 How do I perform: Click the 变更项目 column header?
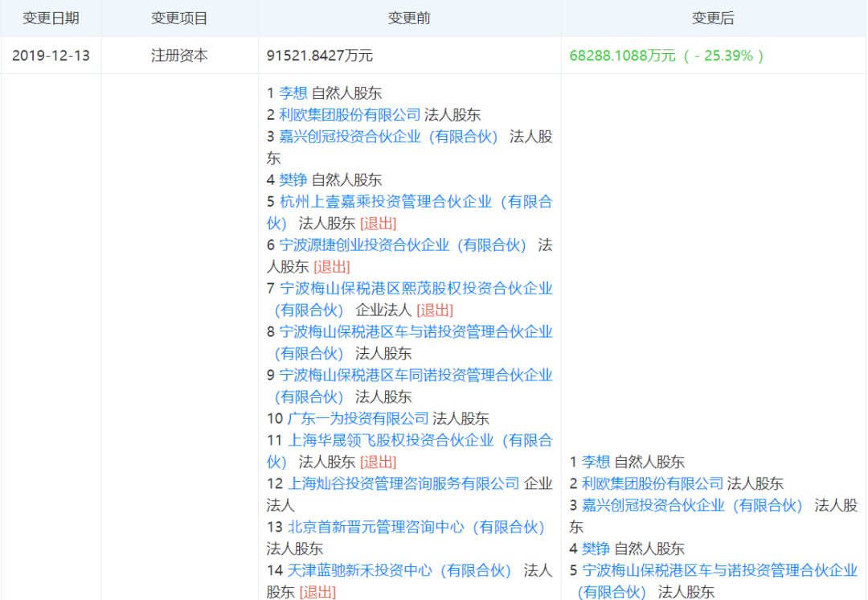click(x=179, y=18)
